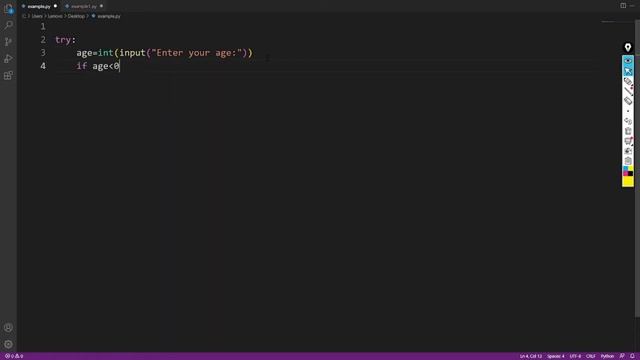
Task: Click the notifications bell in status bar
Action: click(632, 356)
